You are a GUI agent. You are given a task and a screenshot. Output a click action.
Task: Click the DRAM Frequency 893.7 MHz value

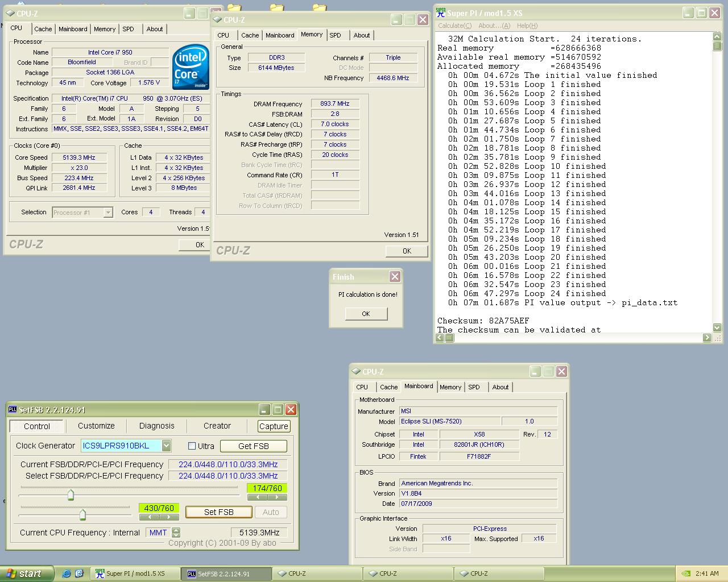point(335,103)
